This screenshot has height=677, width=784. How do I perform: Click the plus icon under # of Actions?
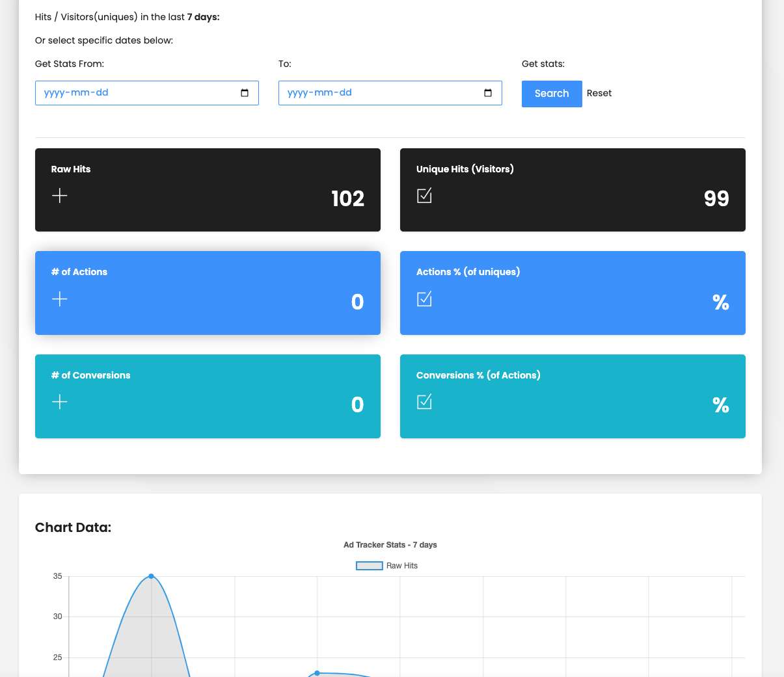coord(59,299)
